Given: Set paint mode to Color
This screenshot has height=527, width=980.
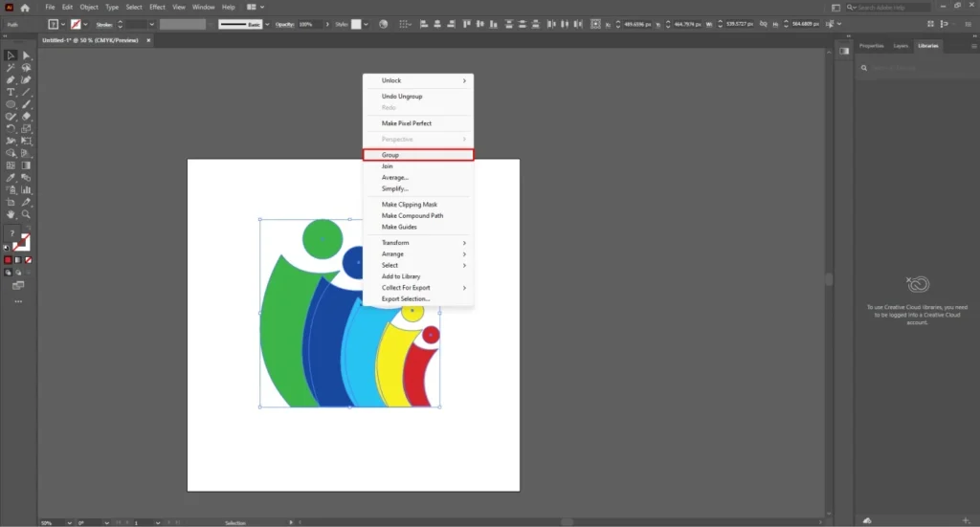Looking at the screenshot, I should click(x=8, y=260).
